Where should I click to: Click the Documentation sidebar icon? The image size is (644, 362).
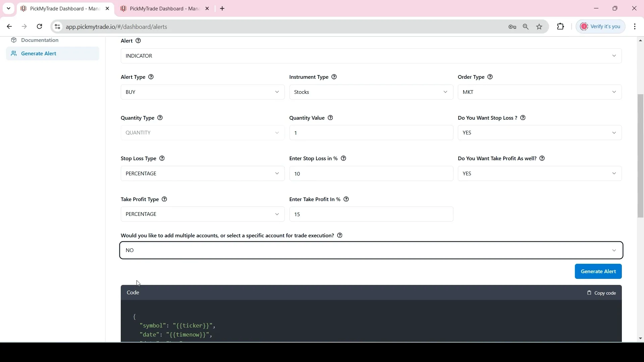click(x=14, y=40)
